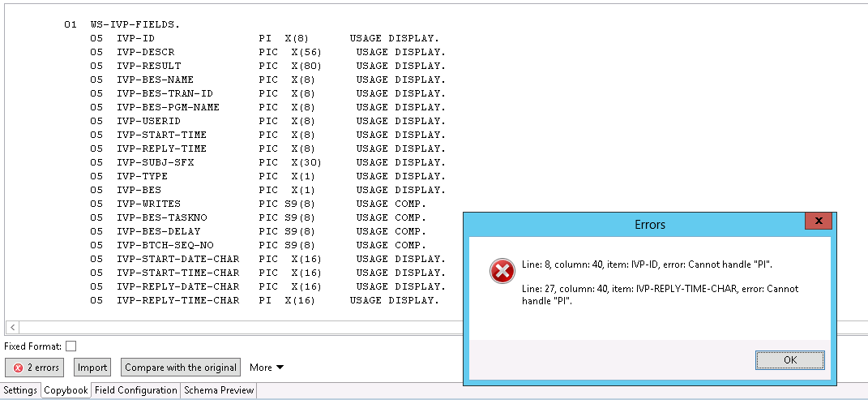Click the IVP-START-TIME field name
868x400 pixels.
point(161,135)
